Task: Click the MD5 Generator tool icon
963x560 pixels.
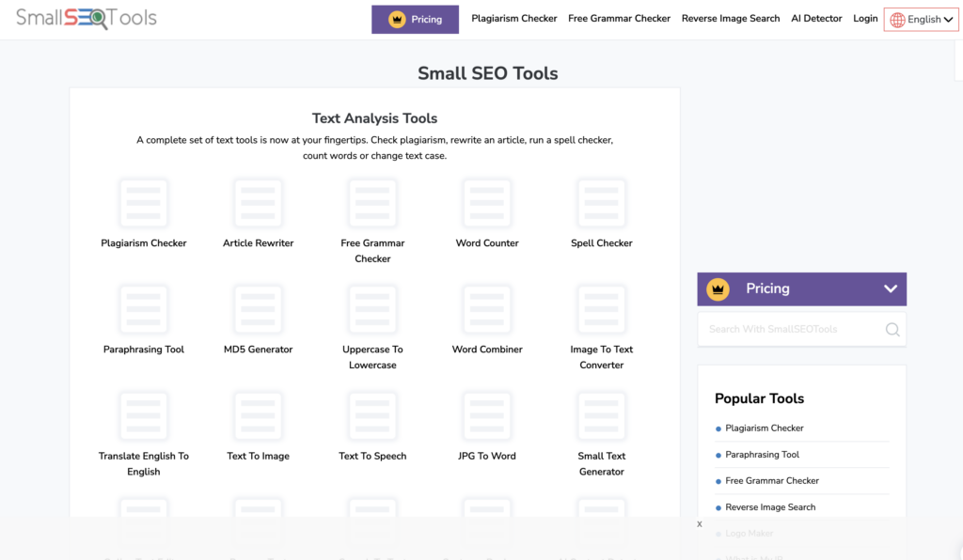Action: click(x=259, y=309)
